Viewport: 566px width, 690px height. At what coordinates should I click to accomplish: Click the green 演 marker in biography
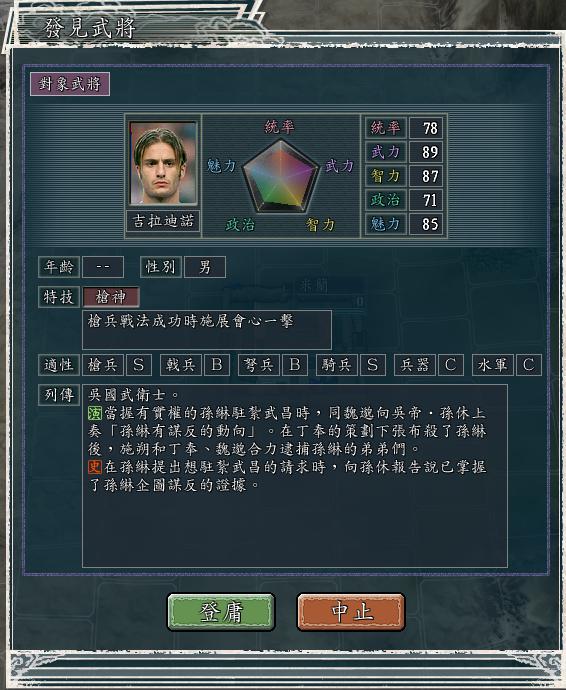tap(95, 413)
